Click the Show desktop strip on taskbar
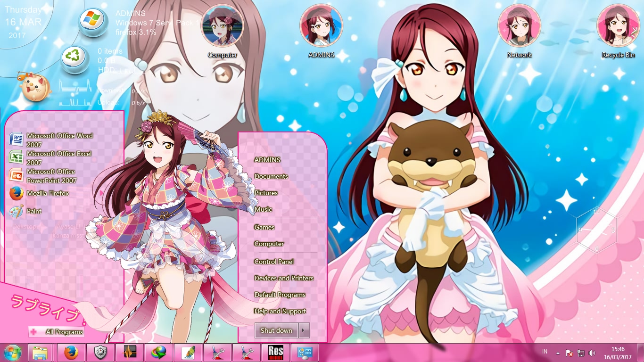 point(641,353)
